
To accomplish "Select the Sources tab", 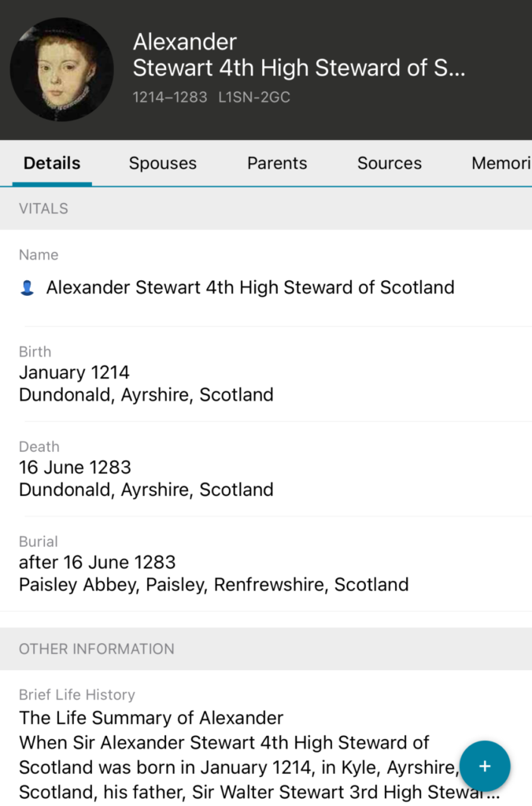I will (x=390, y=163).
